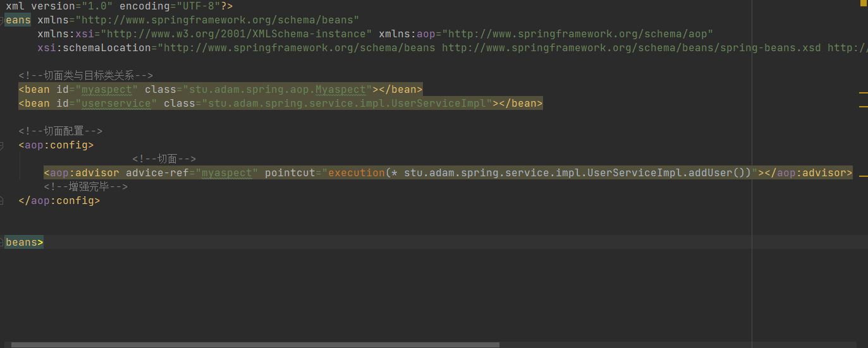
Task: Click closing </bean> tag on myaspect line
Action: [400, 90]
